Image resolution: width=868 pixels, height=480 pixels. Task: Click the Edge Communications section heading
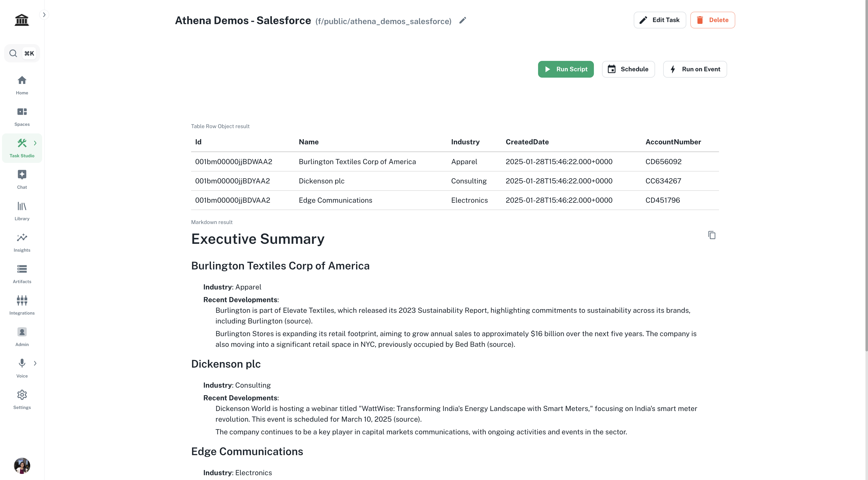point(247,451)
